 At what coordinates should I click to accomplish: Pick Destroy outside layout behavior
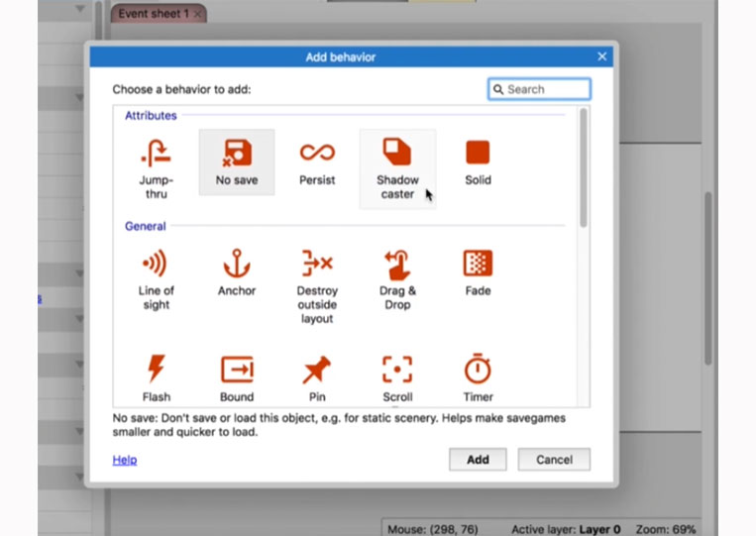tap(317, 286)
